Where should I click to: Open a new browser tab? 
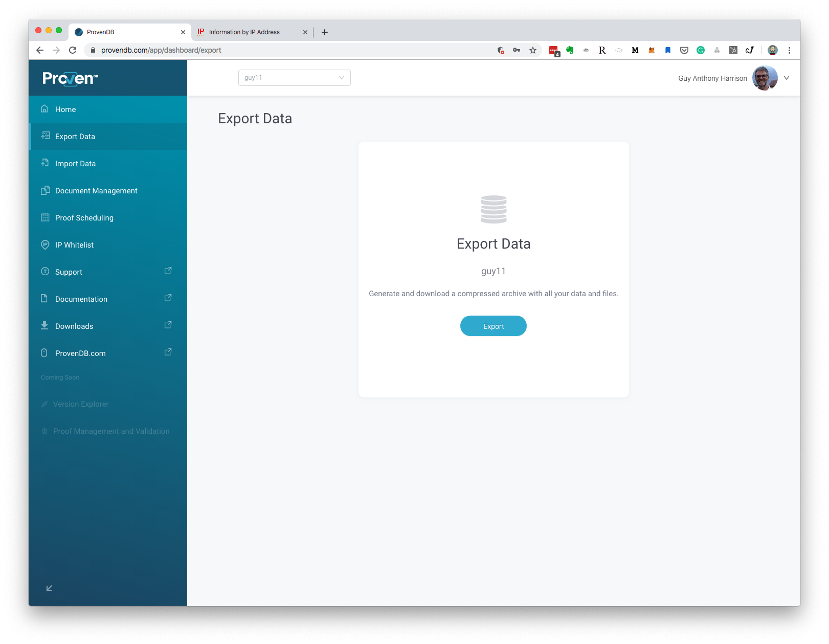(325, 32)
